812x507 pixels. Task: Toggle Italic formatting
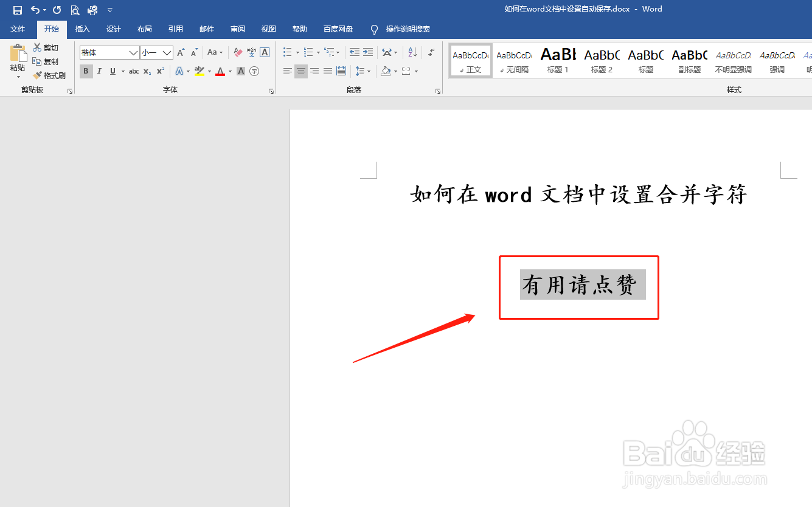point(99,71)
